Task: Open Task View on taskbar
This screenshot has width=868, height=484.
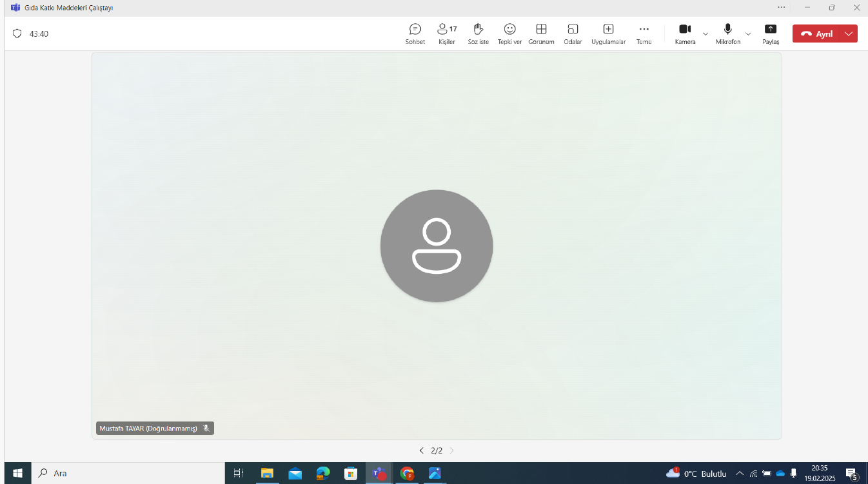Action: (238, 473)
